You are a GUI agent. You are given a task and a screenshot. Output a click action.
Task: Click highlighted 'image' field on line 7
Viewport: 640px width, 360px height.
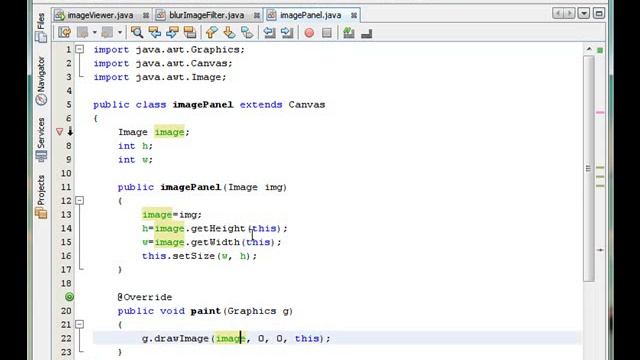(x=169, y=132)
